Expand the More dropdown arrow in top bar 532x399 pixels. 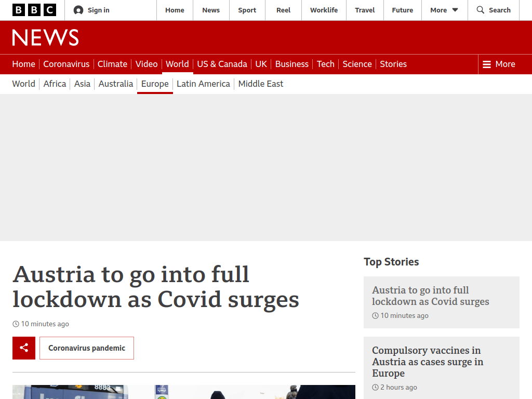(455, 10)
